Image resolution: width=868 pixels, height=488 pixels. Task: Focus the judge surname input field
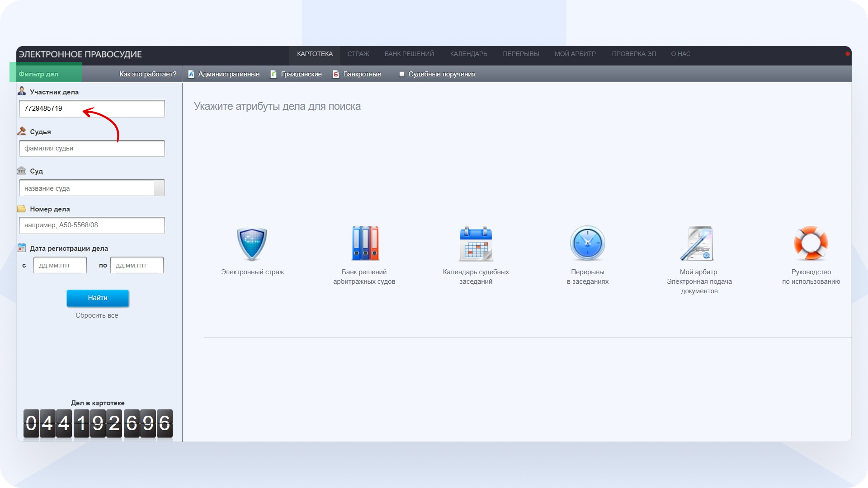pyautogui.click(x=92, y=148)
